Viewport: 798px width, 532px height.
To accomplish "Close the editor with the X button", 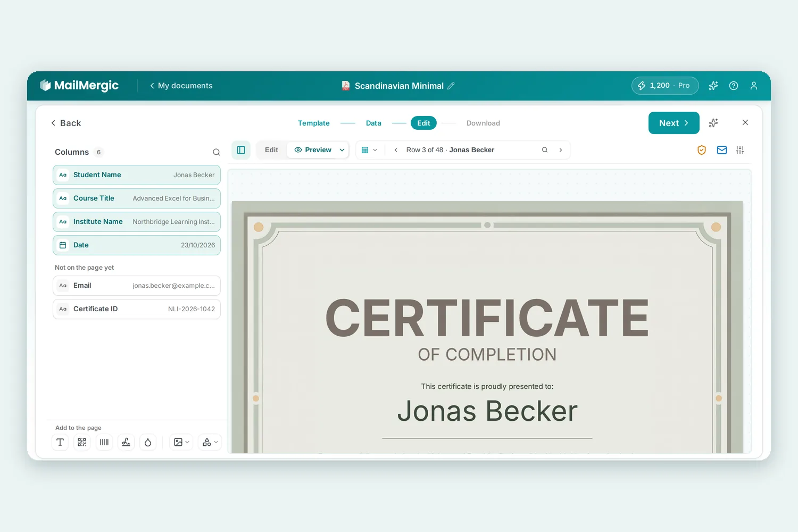I will [745, 122].
